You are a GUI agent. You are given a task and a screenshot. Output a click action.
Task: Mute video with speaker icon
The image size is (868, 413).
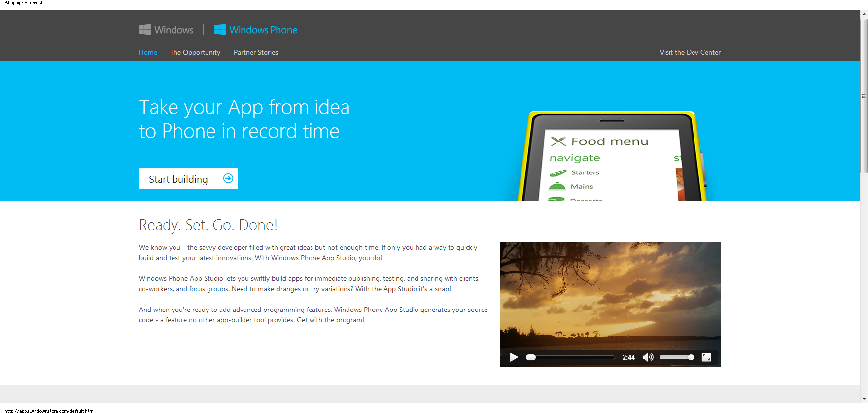[648, 357]
